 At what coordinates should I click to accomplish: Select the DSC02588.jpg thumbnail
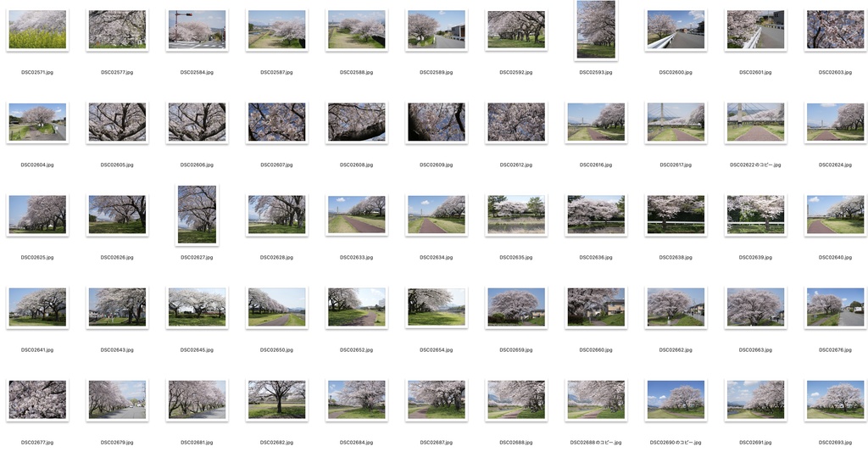click(357, 30)
